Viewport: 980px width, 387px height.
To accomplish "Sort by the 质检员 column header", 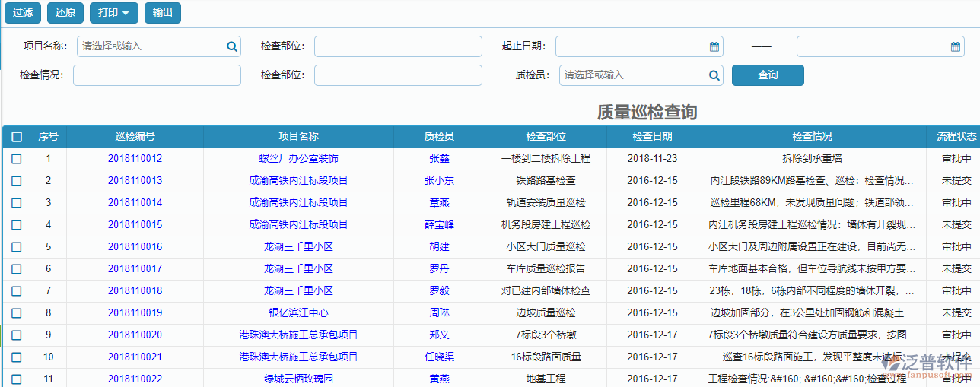I will click(x=439, y=137).
